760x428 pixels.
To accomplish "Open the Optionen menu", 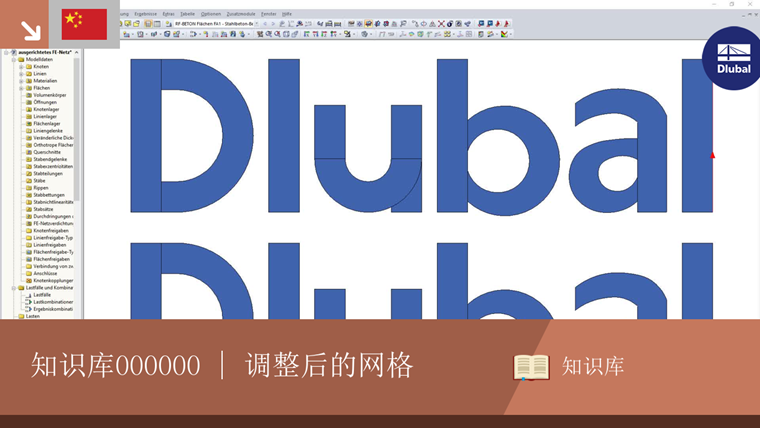I will (210, 14).
